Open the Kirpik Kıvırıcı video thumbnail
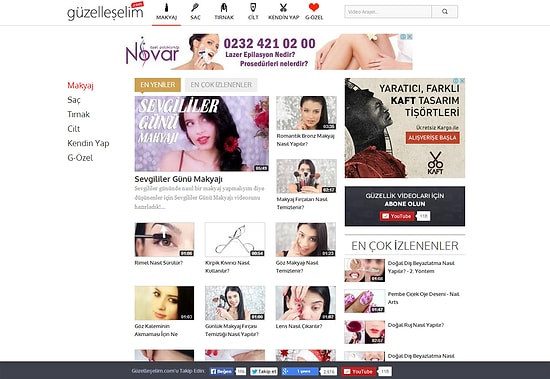 235,240
